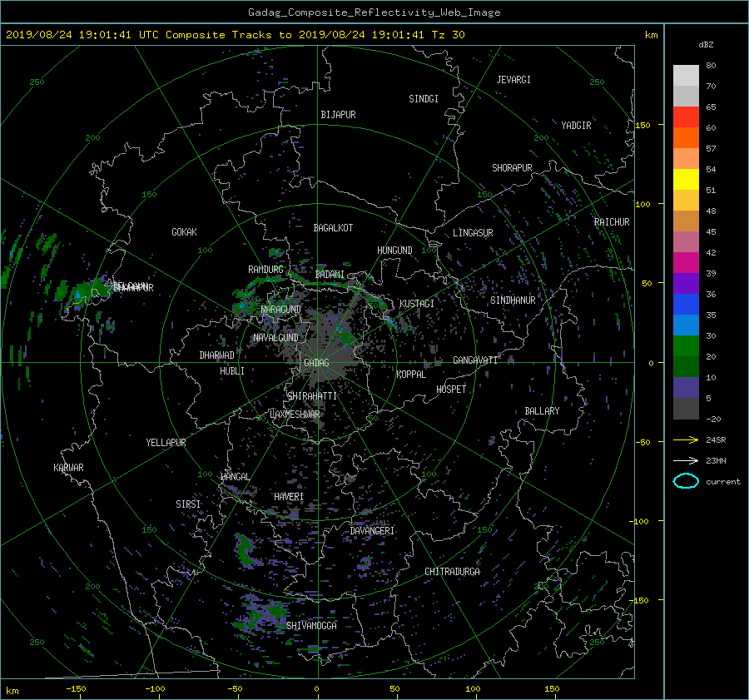Select the BIJAPUR city label

point(338,115)
